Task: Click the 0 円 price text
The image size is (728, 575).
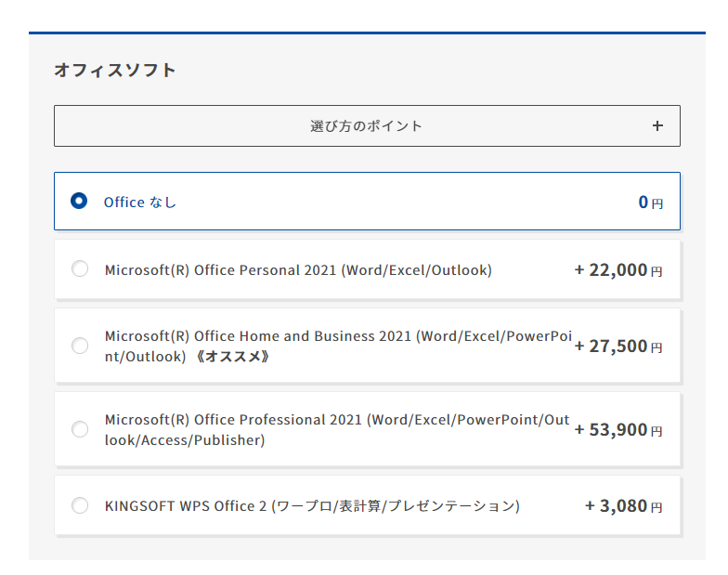Action: point(650,203)
